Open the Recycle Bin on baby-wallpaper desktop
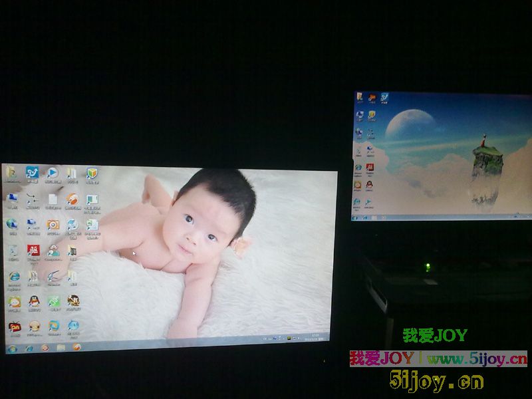This screenshot has width=532, height=399. coord(13,251)
